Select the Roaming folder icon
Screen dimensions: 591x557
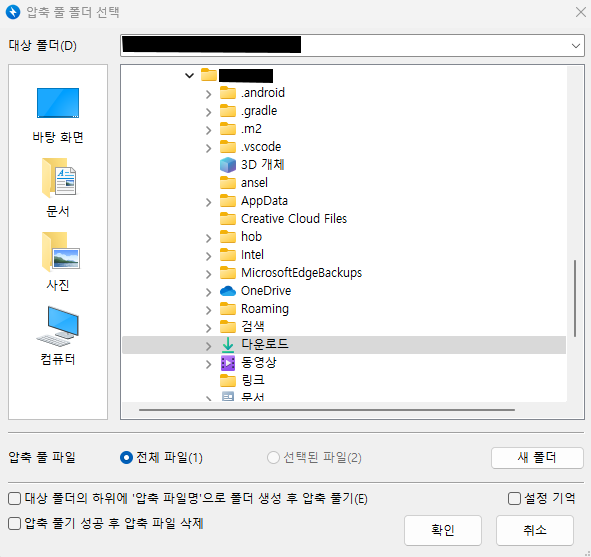(228, 309)
